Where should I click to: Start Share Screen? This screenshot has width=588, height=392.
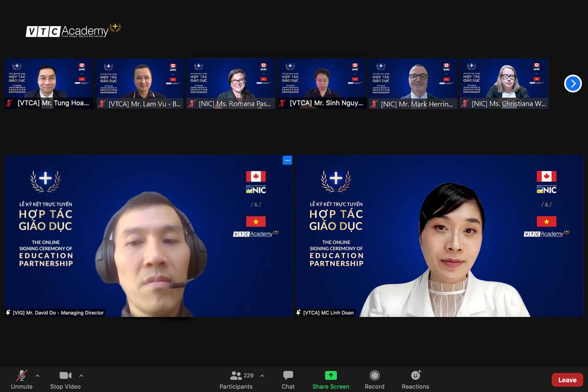pyautogui.click(x=331, y=379)
